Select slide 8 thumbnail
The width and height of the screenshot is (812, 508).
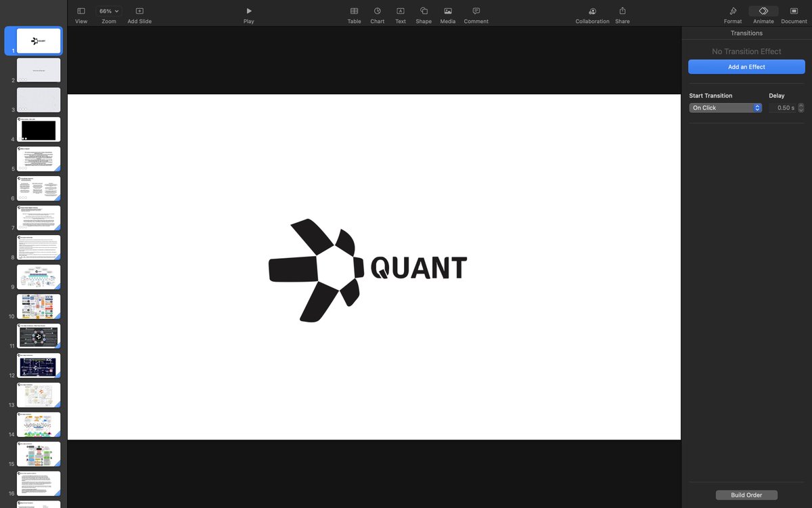point(39,248)
